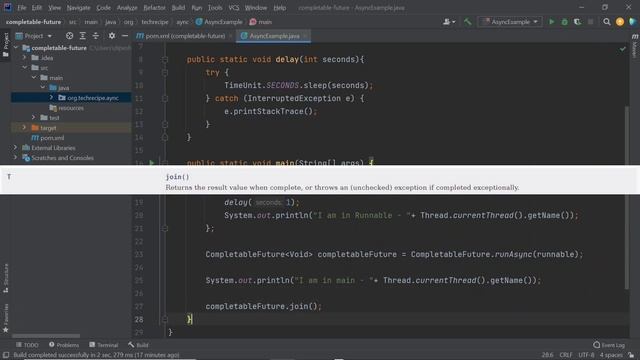
Task: Expand External Libraries node
Action: coord(16,148)
